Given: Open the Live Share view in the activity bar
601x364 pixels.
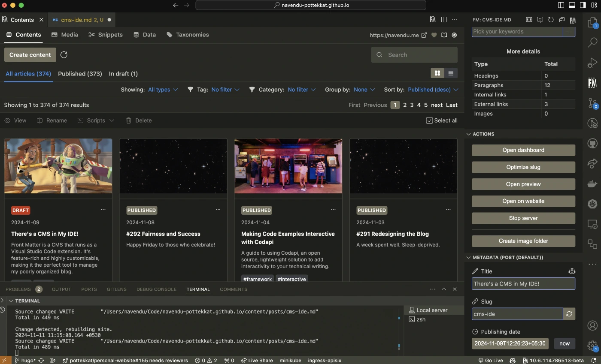Looking at the screenshot, I should pos(592,163).
